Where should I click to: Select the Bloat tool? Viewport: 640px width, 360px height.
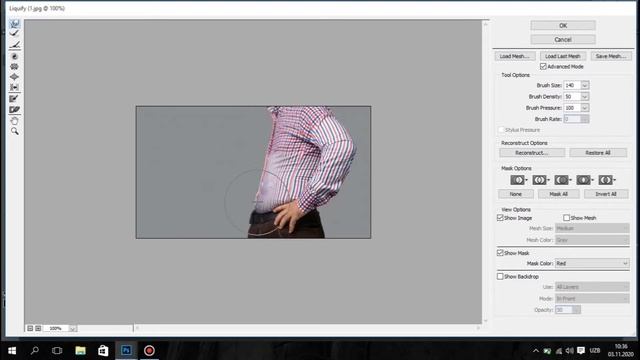point(15,77)
